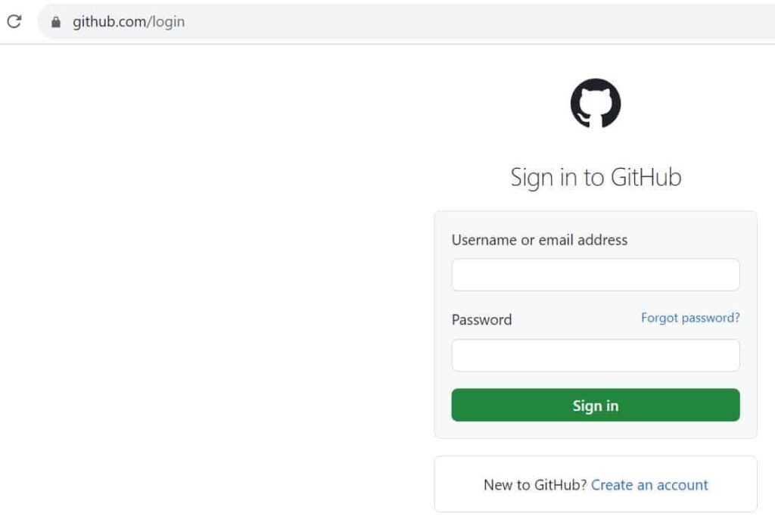The width and height of the screenshot is (775, 532).
Task: Select the Username or email address field
Action: point(595,274)
